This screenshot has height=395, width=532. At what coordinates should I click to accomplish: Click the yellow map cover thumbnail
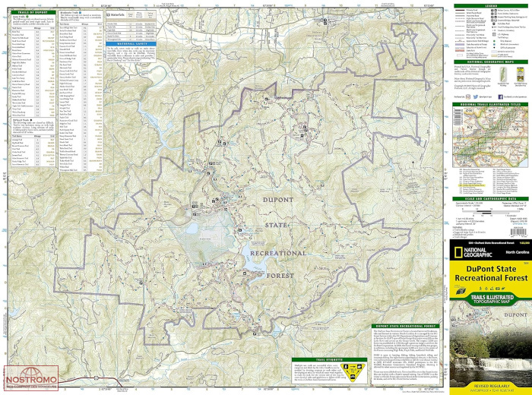pyautogui.click(x=520, y=74)
